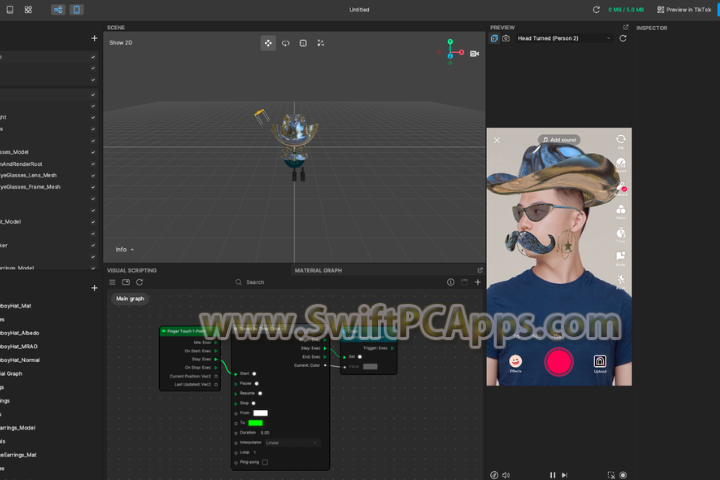Select the move tool in Scene toolbar
This screenshot has height=480, width=720.
click(268, 43)
